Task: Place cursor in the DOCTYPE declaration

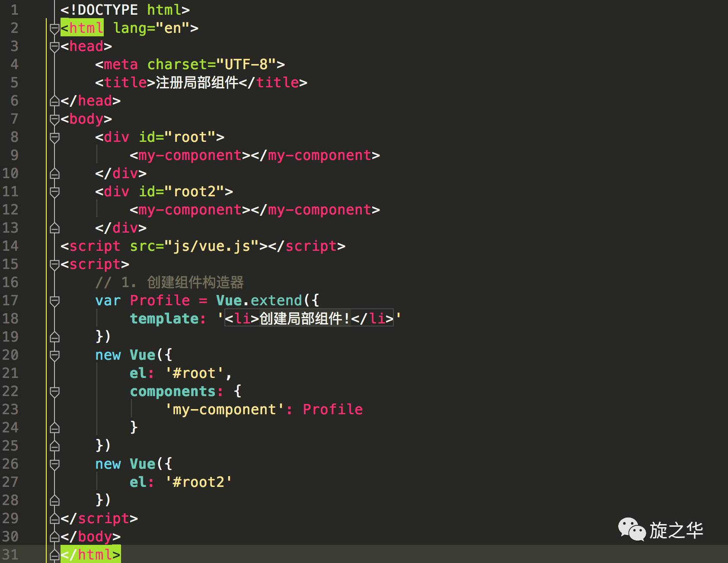Action: tap(125, 10)
